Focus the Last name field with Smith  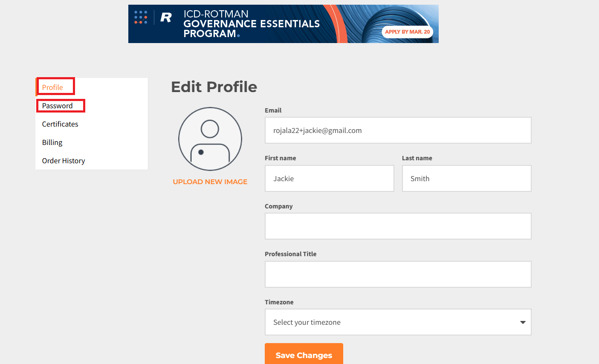(x=467, y=179)
